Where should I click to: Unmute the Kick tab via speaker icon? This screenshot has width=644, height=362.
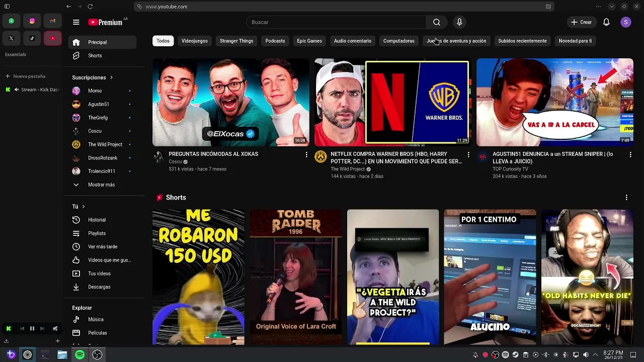pyautogui.click(x=17, y=89)
